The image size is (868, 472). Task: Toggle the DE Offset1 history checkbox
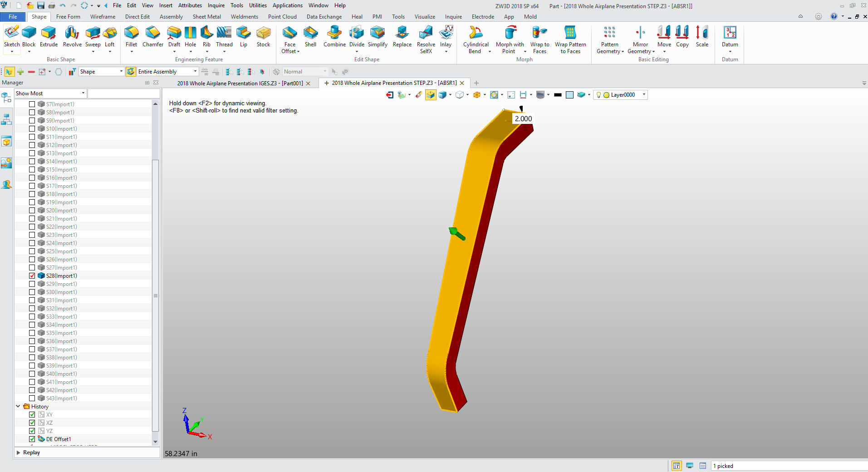[x=32, y=439]
